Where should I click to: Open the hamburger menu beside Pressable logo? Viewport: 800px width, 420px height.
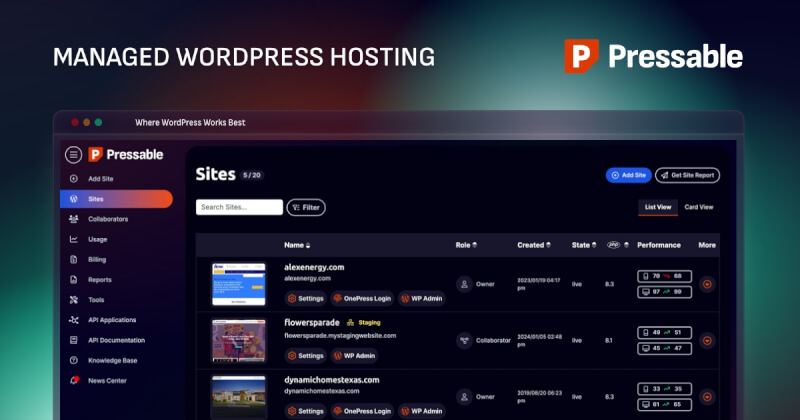(x=73, y=155)
